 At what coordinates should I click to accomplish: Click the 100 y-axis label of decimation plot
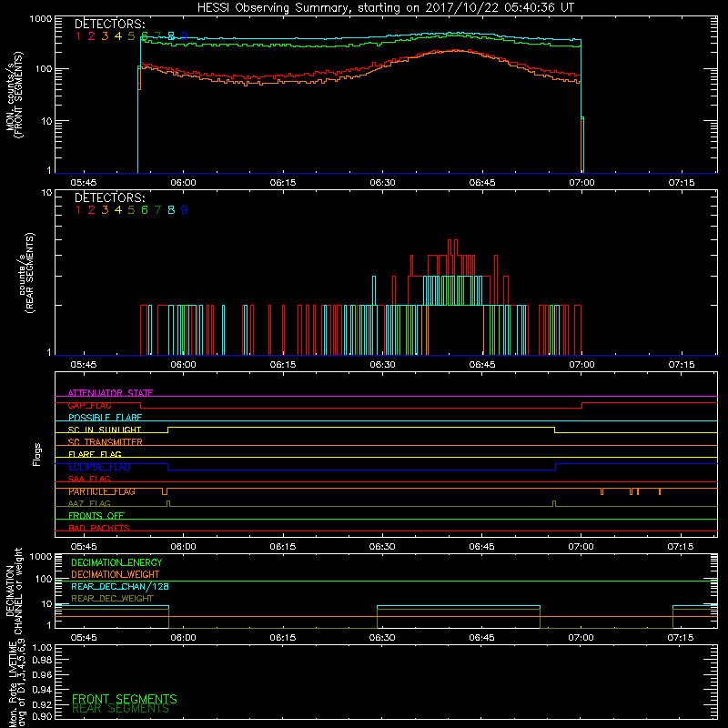tap(44, 579)
